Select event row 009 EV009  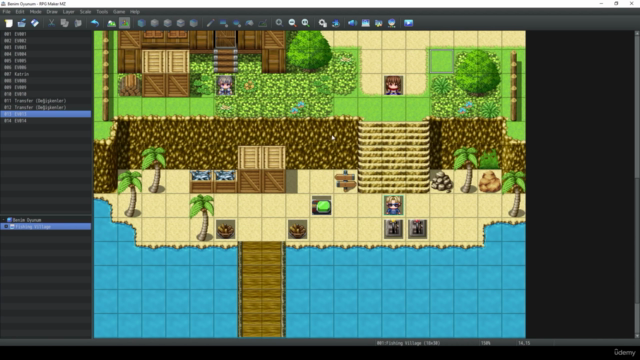coord(46,87)
